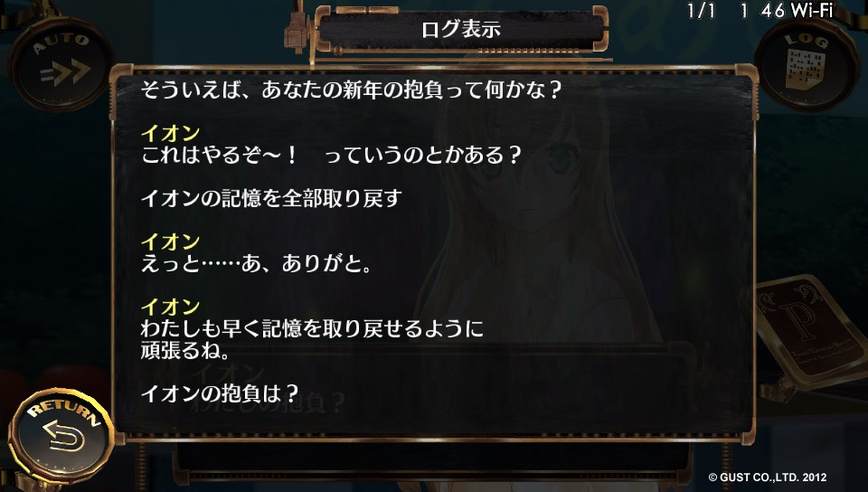Open the LOG notepad icon
This screenshot has height=492, width=868.
click(x=807, y=63)
